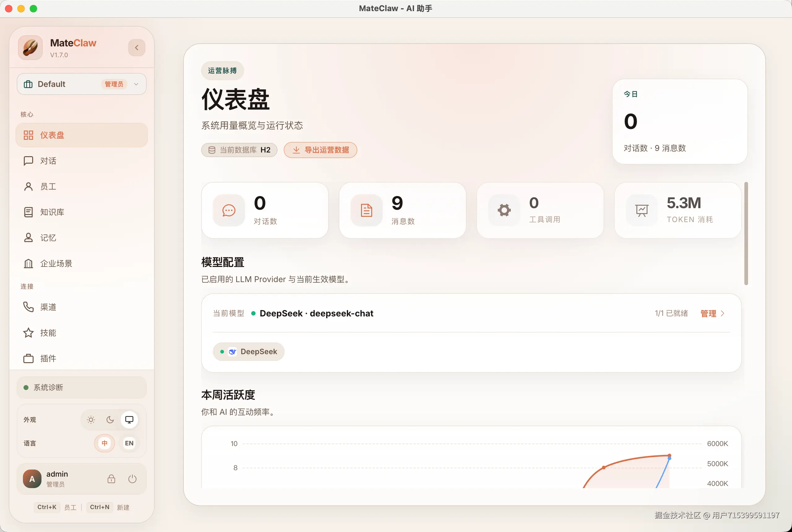
Task: Click the chat bubble icon next to 对话
Action: pyautogui.click(x=28, y=161)
